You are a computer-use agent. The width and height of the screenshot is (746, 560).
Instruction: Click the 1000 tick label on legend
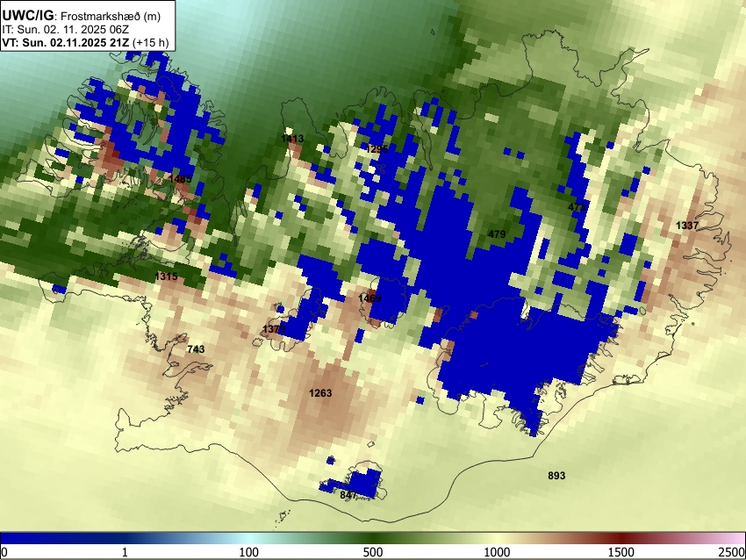(497, 552)
